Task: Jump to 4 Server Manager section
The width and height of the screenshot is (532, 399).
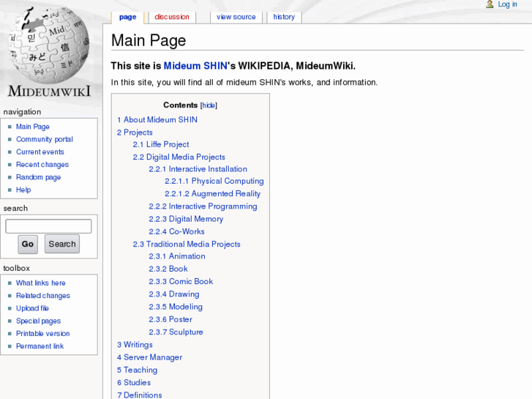Action: tap(149, 357)
